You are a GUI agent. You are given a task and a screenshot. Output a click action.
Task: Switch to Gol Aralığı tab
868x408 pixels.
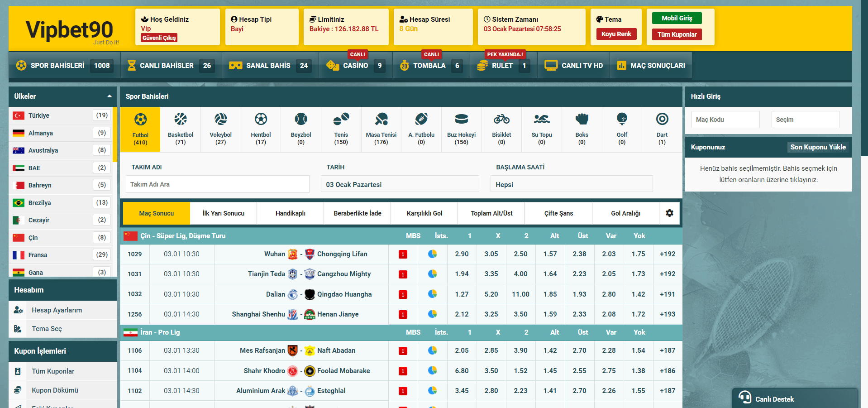(x=626, y=213)
